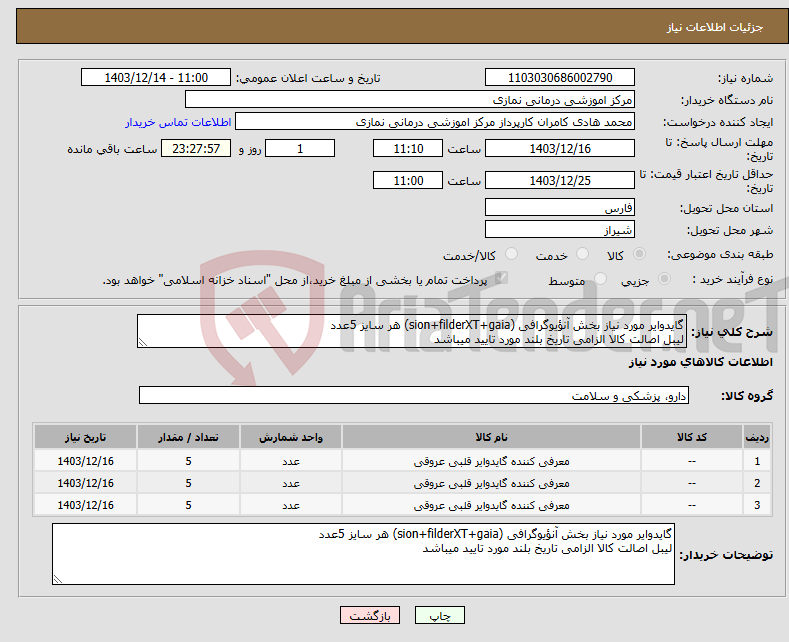Open the اطلاعات تماس خریدار link
The image size is (789, 642).
(178, 122)
